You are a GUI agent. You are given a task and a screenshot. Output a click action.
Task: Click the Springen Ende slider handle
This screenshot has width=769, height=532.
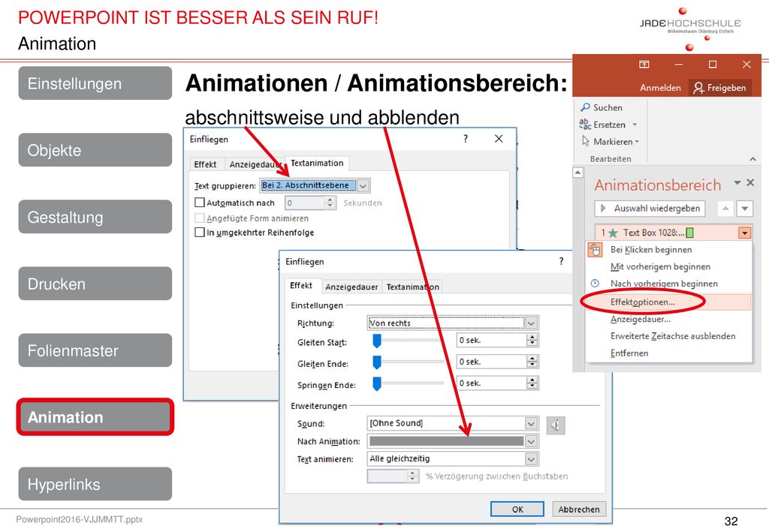(x=377, y=383)
